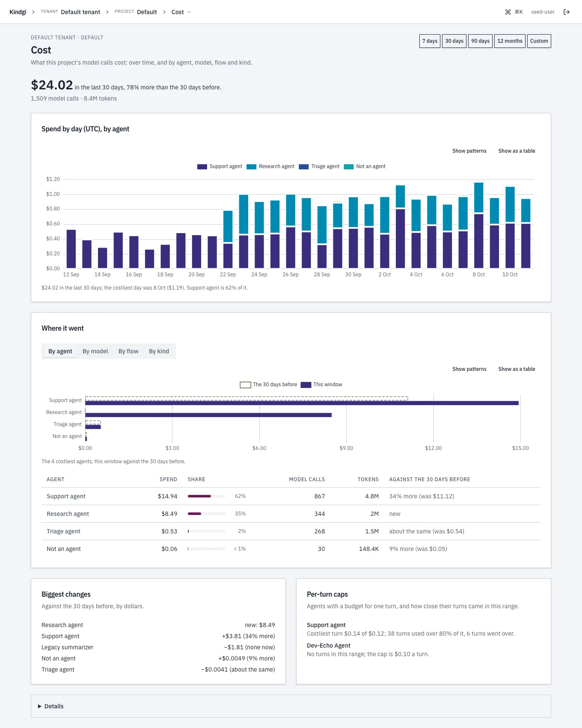Screen dimensions: 582x728
Task: Toggle Support agent legend swatch
Action: [202, 167]
